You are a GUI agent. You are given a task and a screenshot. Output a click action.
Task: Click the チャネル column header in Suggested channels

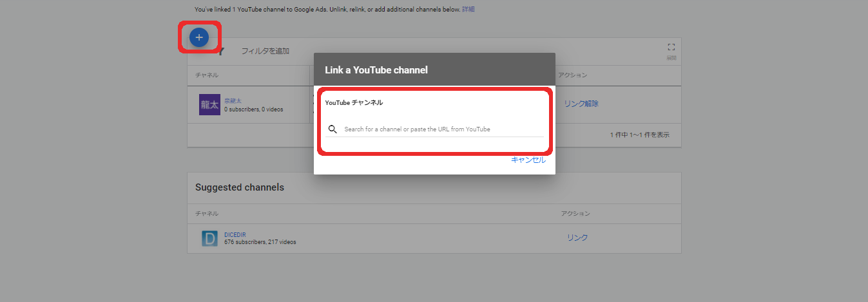(x=207, y=213)
